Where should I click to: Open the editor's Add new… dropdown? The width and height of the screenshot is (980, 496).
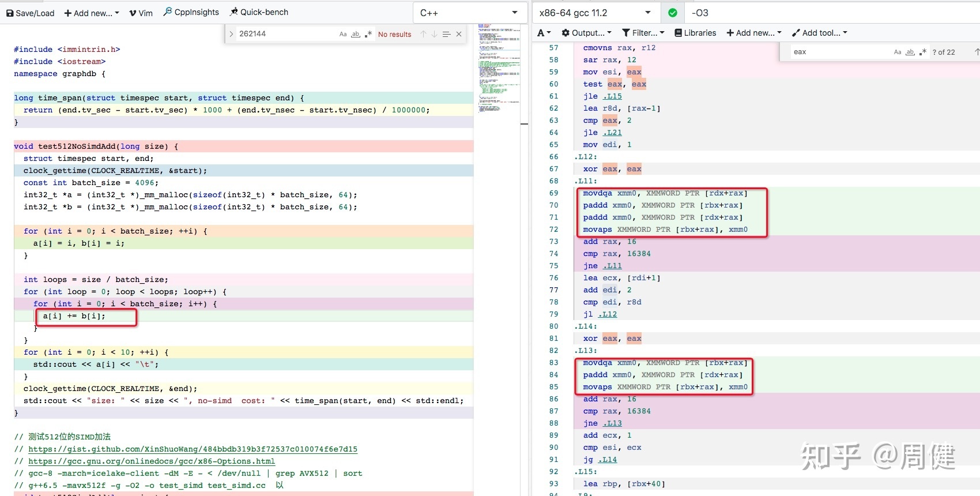pos(92,13)
